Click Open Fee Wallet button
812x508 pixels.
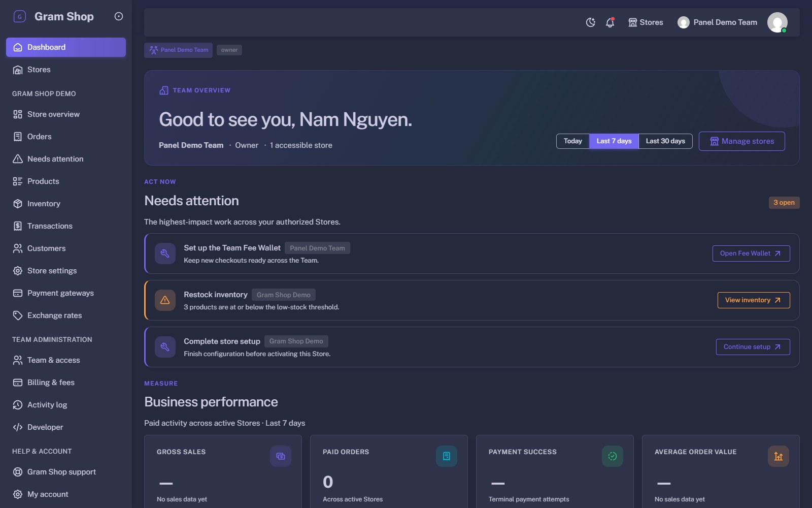click(x=751, y=253)
